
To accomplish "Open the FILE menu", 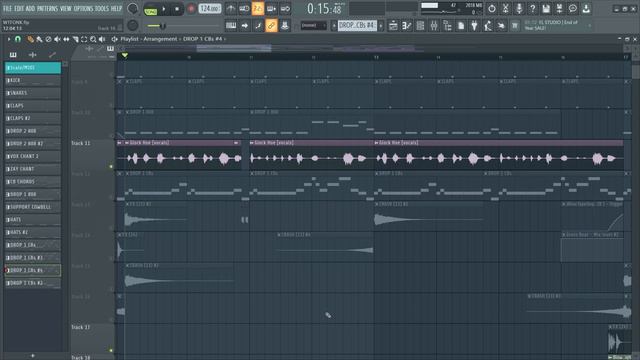I will tap(7, 8).
